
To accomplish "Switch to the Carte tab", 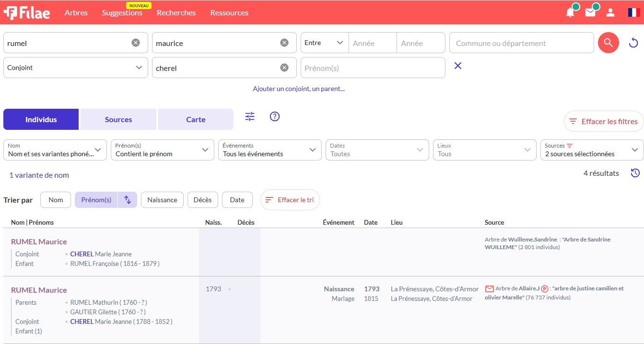I will [196, 119].
